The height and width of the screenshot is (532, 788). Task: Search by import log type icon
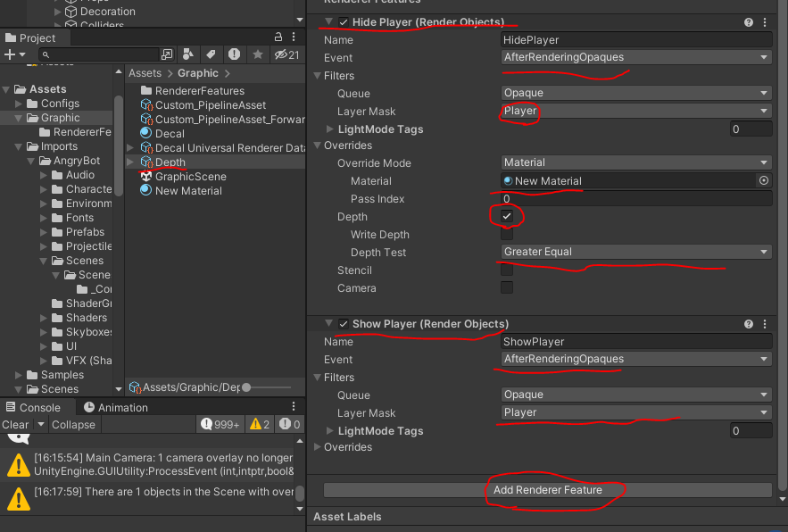[x=234, y=54]
